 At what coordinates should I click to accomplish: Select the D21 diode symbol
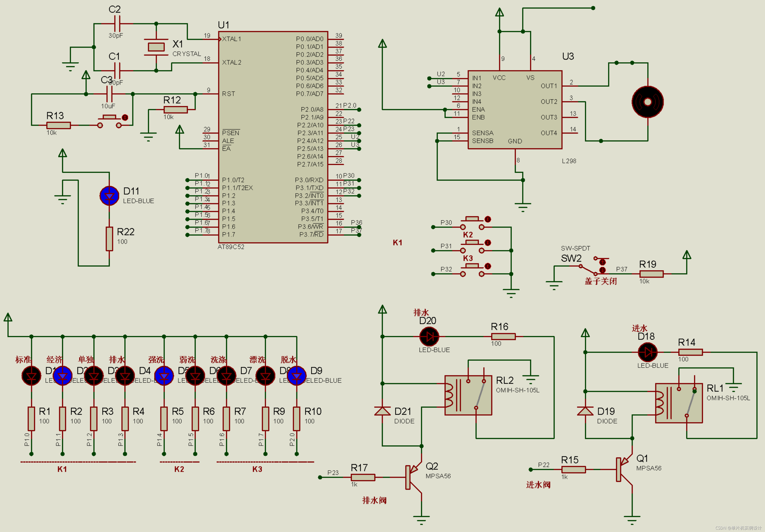(x=383, y=411)
